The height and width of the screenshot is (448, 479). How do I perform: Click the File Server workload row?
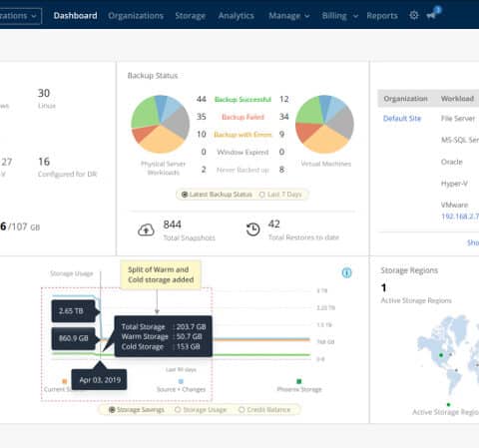458,119
